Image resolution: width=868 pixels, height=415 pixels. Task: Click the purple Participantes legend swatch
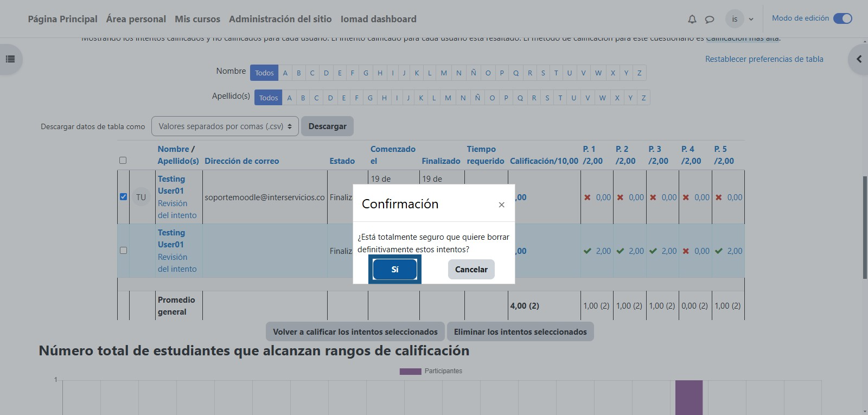coord(410,372)
